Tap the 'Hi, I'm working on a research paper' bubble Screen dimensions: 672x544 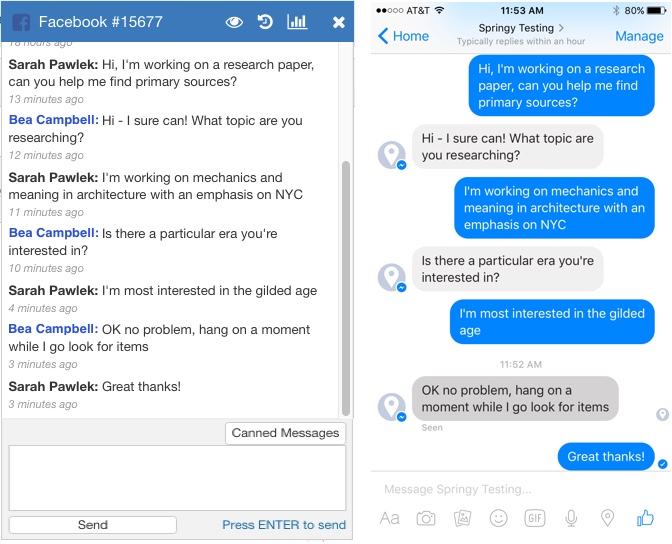(561, 86)
